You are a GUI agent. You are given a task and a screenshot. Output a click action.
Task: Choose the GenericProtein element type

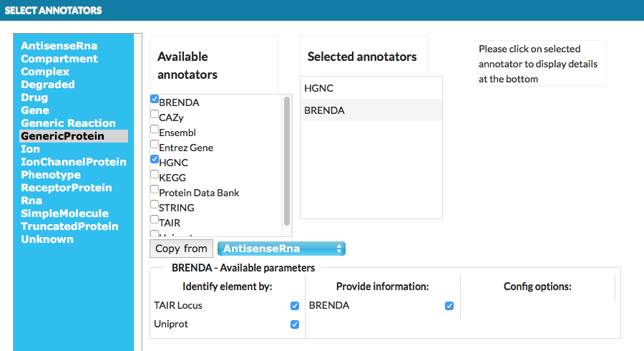pyautogui.click(x=63, y=136)
